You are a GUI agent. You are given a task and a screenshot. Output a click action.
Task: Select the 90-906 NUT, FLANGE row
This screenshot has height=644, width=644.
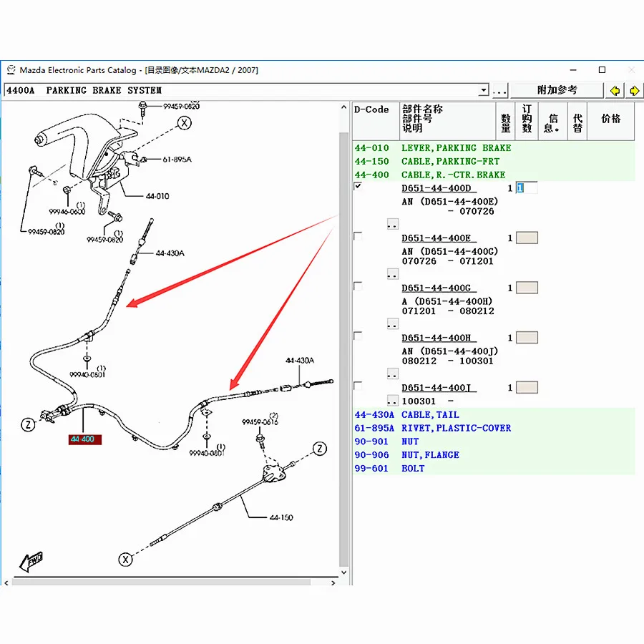click(x=493, y=454)
